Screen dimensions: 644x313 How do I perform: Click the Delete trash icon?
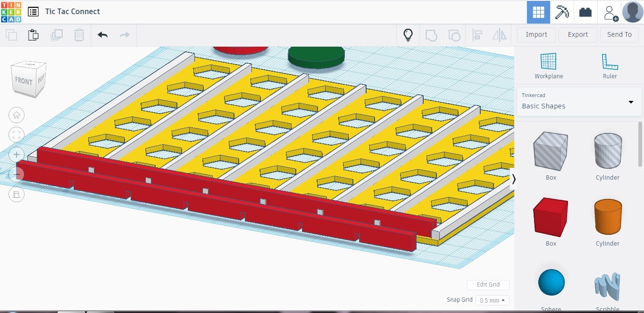[79, 35]
